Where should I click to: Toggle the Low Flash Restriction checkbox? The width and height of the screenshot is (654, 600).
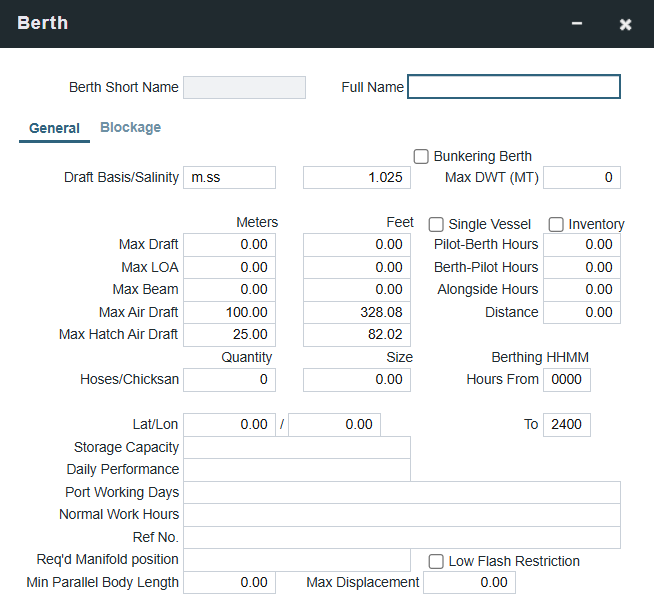click(436, 561)
